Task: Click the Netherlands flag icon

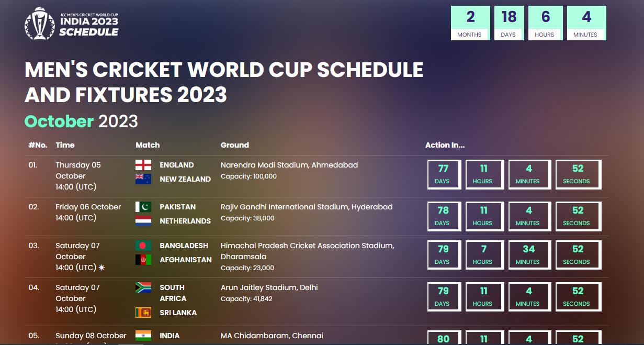Action: click(x=142, y=220)
